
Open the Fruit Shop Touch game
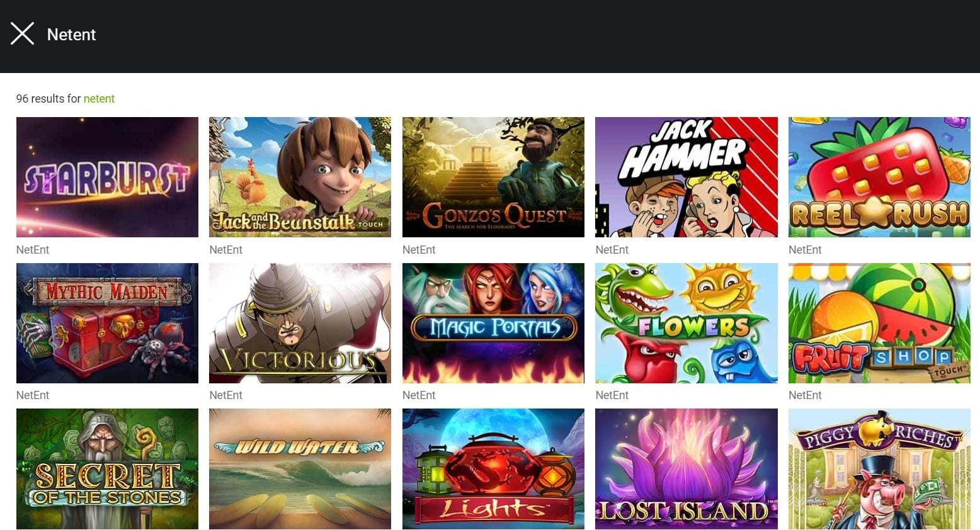click(879, 323)
